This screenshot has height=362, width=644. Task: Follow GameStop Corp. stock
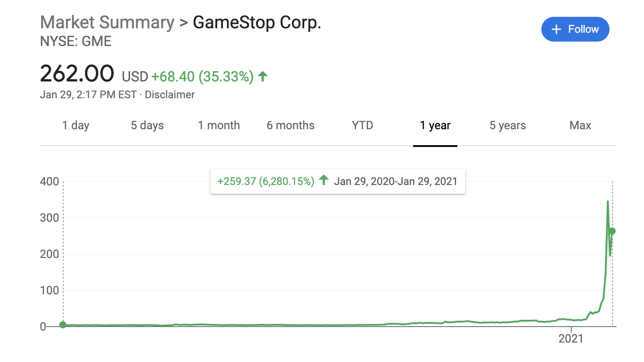click(575, 29)
